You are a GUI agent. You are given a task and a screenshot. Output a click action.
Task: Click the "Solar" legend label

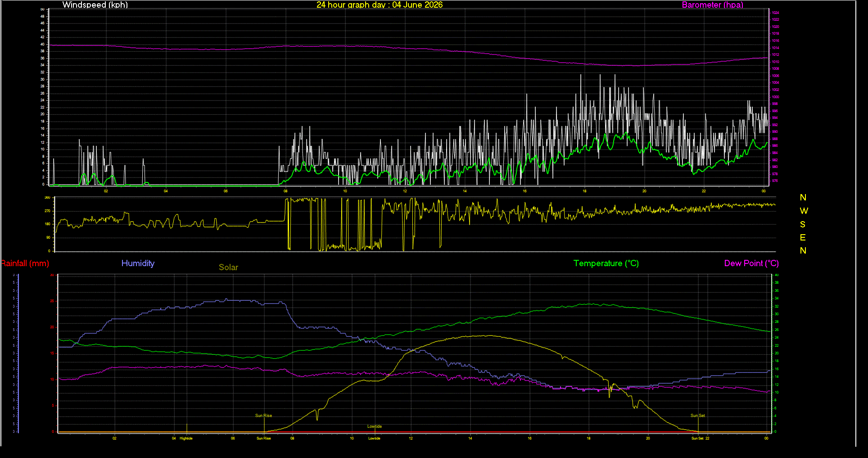(228, 268)
